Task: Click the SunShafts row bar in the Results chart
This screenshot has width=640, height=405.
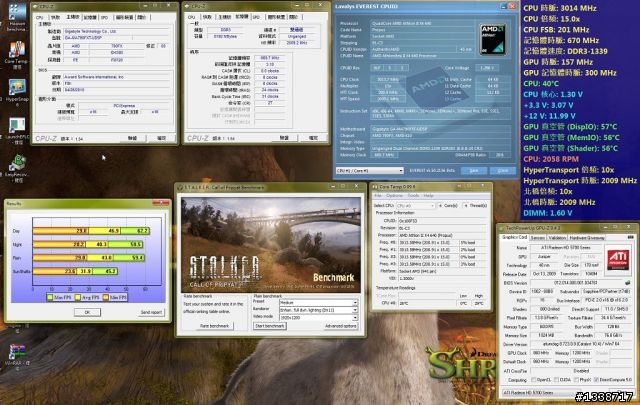Action: click(76, 271)
